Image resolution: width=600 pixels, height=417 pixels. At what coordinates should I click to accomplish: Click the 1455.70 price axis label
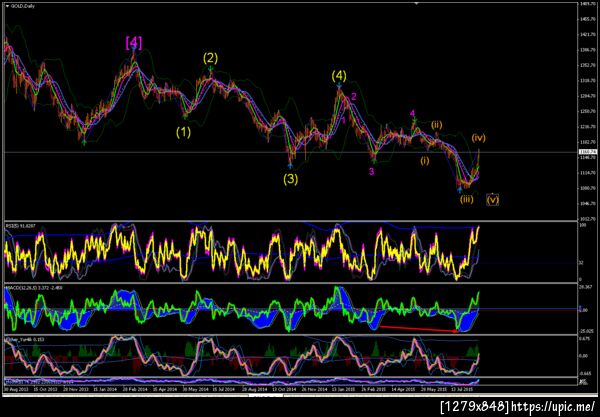click(588, 19)
